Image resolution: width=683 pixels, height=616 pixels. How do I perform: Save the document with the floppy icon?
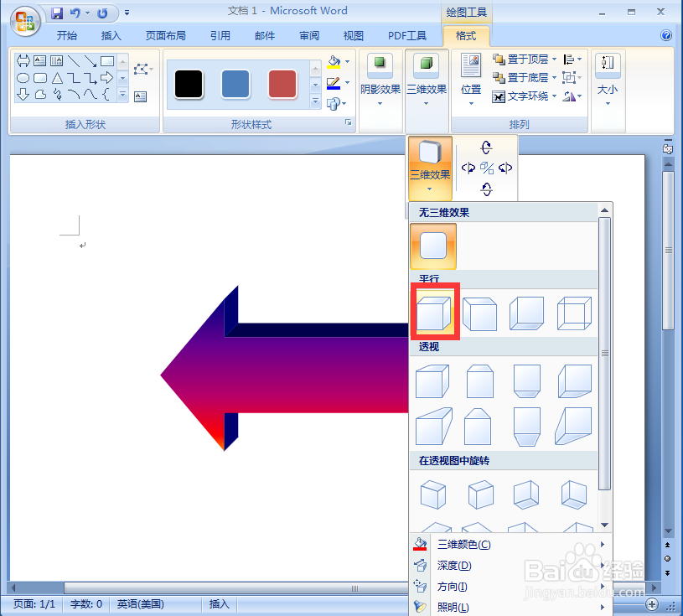click(x=57, y=13)
